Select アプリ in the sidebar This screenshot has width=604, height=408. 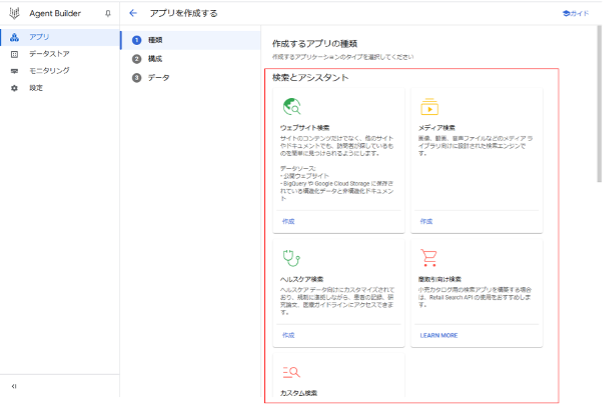pyautogui.click(x=60, y=37)
